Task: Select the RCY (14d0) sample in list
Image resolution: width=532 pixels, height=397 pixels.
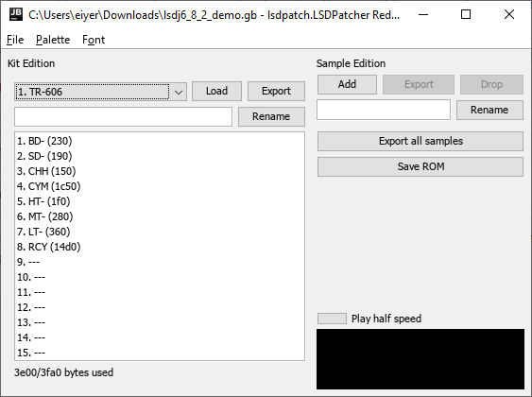Action: pos(160,247)
